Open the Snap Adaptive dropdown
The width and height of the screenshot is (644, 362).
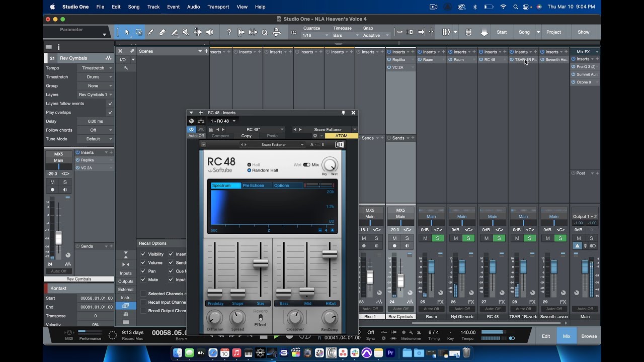tap(376, 36)
